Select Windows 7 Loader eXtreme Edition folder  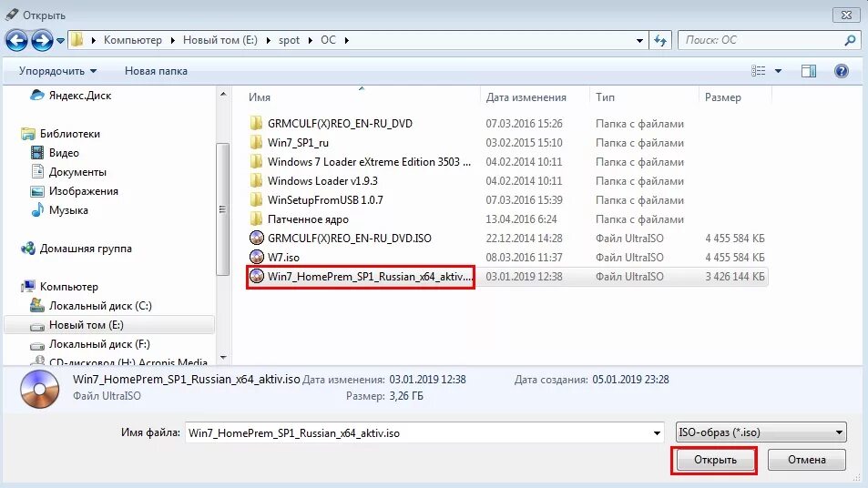click(x=369, y=161)
